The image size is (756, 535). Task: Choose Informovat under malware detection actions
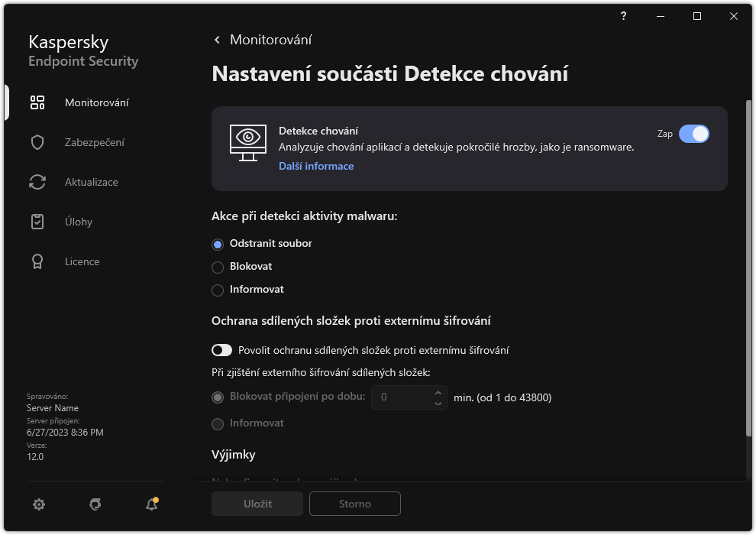pos(216,289)
